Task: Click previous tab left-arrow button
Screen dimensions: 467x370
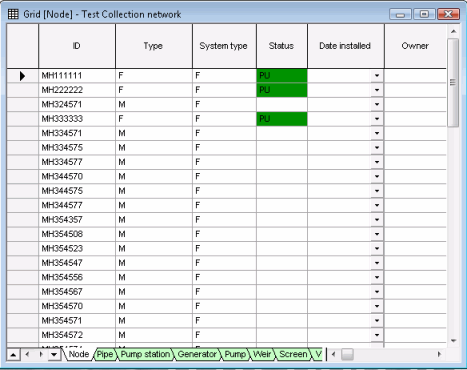Action: click(27, 354)
